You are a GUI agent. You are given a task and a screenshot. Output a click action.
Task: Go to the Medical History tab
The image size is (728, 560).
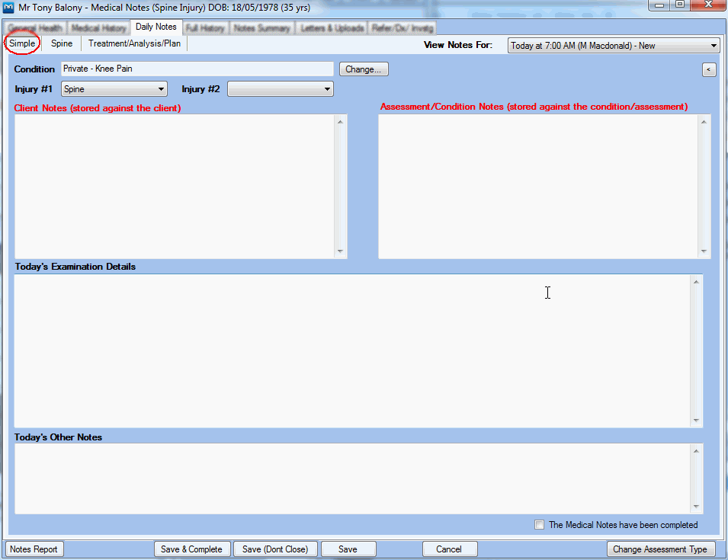(98, 28)
